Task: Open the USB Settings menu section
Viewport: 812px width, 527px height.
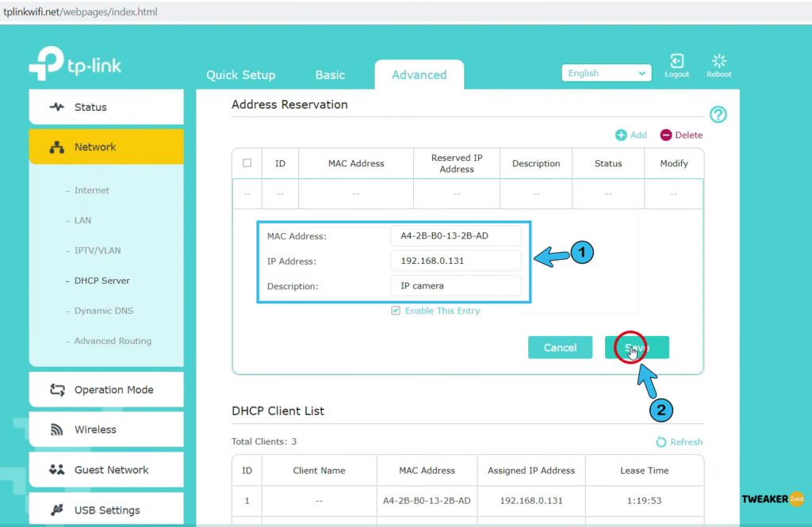Action: (106, 510)
